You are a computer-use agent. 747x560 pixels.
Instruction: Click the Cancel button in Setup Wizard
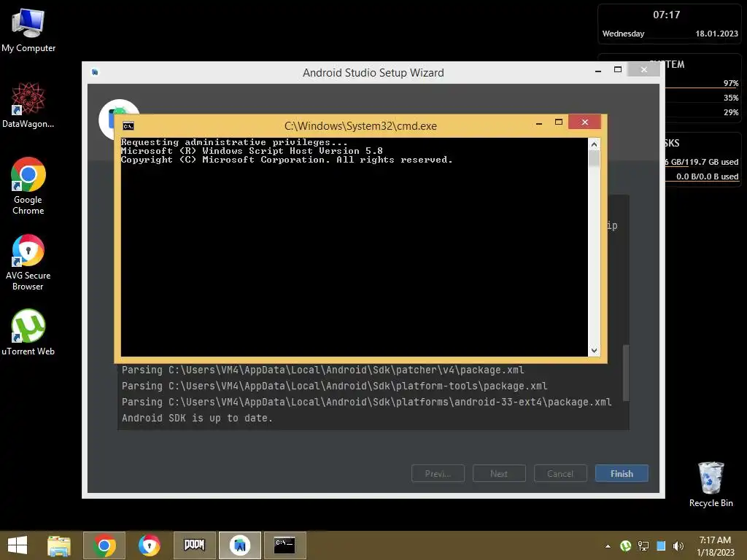click(560, 474)
